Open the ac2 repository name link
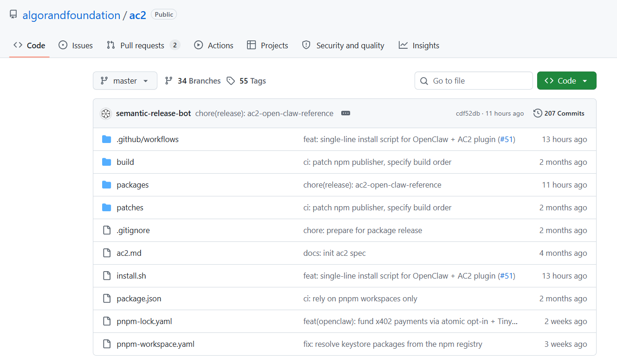Viewport: 617px width, 364px height. (137, 15)
